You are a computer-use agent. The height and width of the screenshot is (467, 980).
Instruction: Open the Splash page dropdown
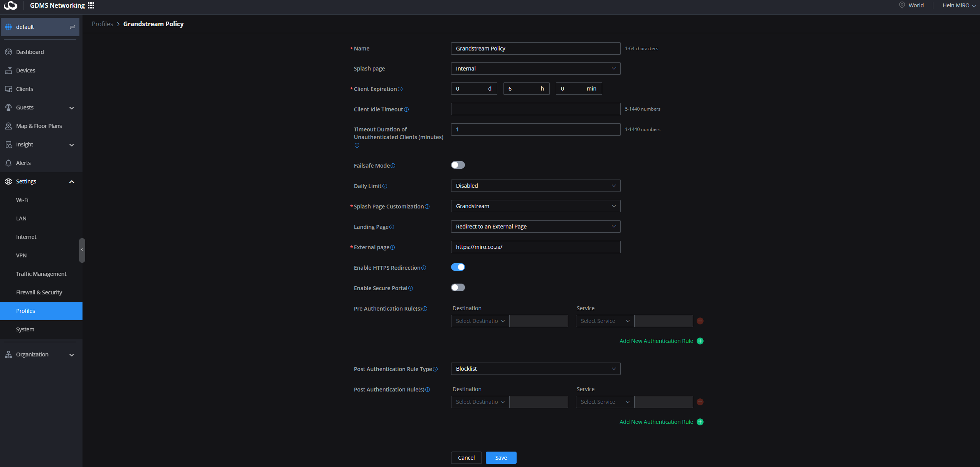coord(535,69)
